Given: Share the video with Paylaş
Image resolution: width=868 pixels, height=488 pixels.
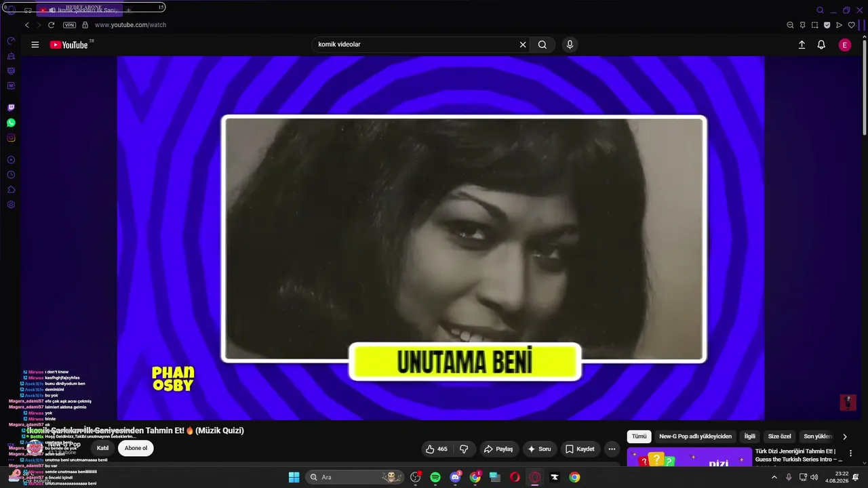Looking at the screenshot, I should [498, 449].
